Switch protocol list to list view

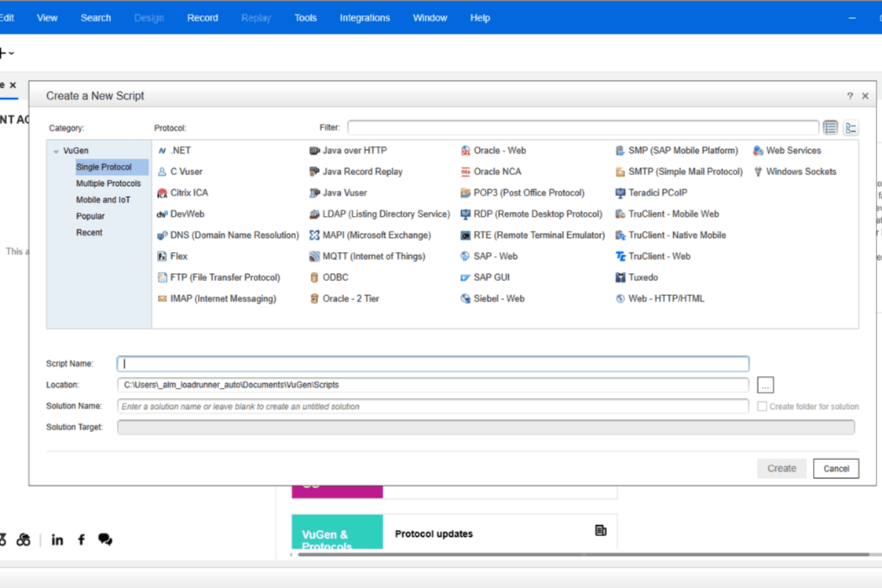point(830,128)
